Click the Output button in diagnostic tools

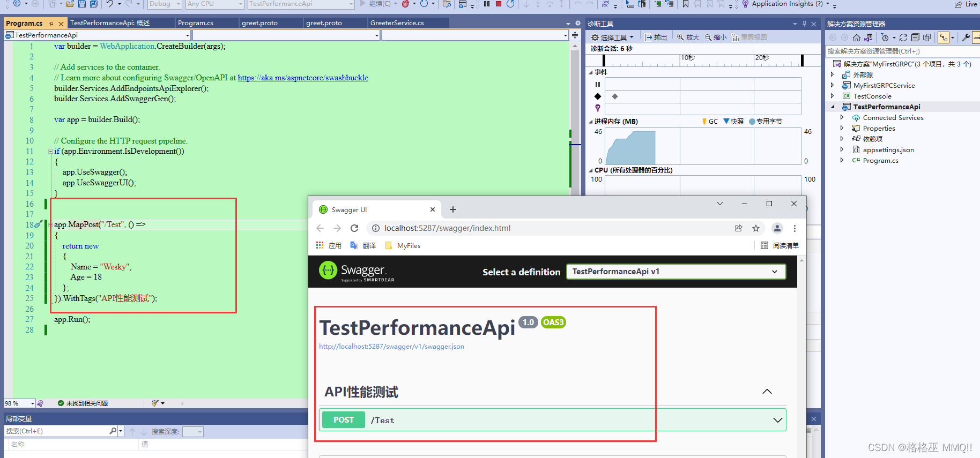[x=656, y=37]
